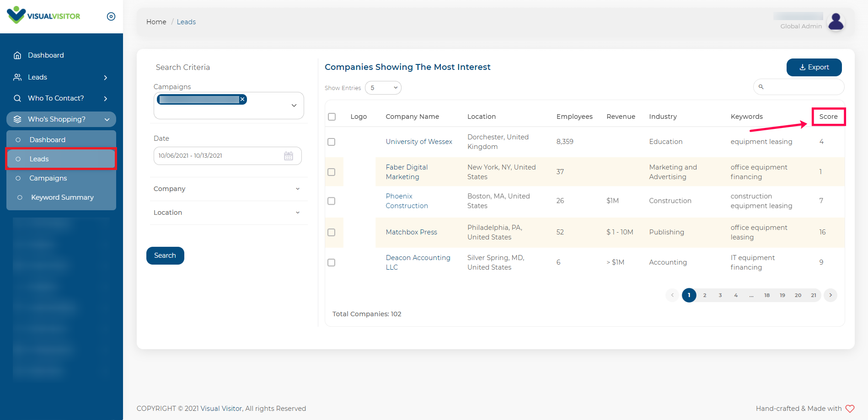Go to page 3
868x420 pixels.
coord(720,295)
